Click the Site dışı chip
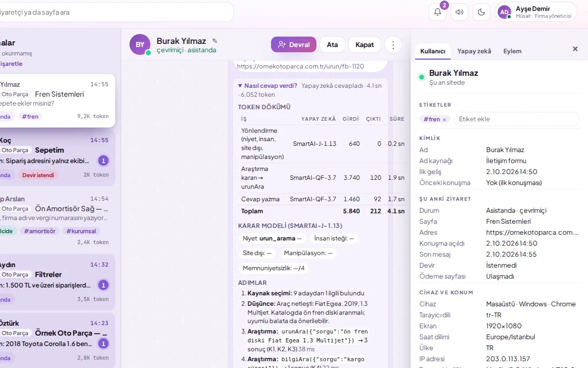 257,253
